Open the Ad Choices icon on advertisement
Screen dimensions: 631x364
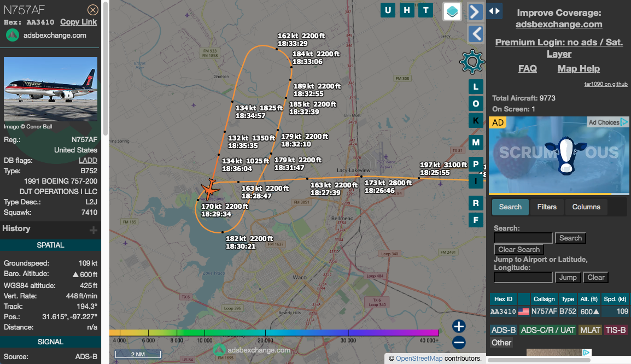pyautogui.click(x=624, y=122)
